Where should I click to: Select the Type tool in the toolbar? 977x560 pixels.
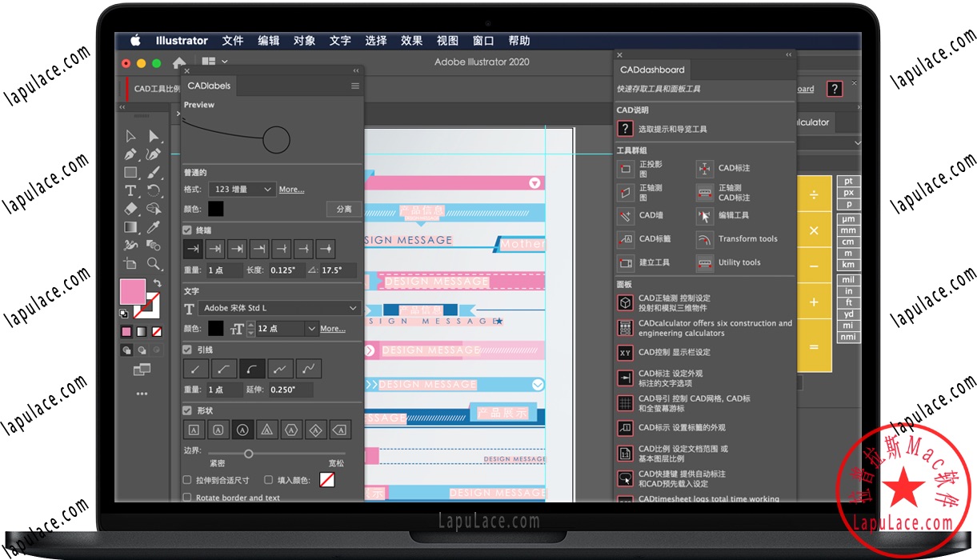point(130,190)
